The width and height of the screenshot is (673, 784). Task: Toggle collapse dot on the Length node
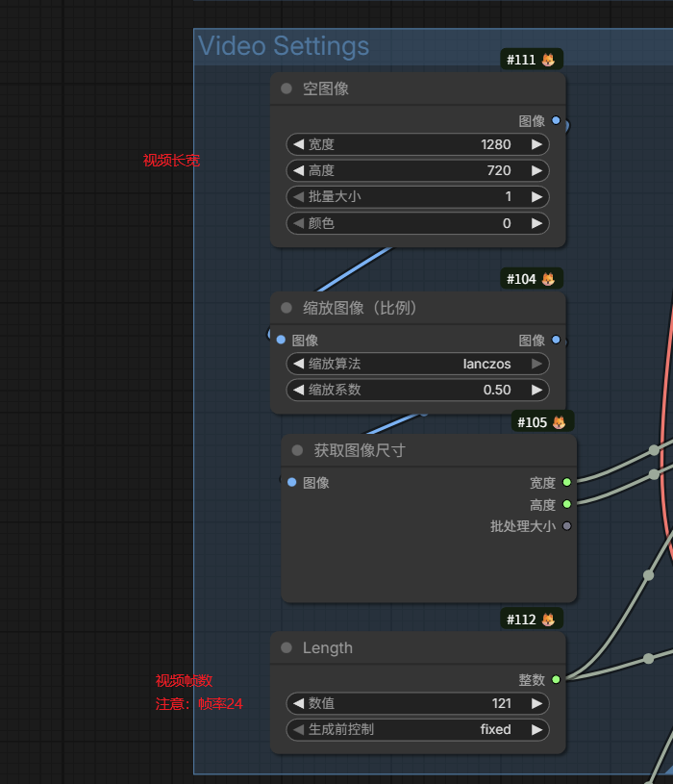click(x=287, y=647)
